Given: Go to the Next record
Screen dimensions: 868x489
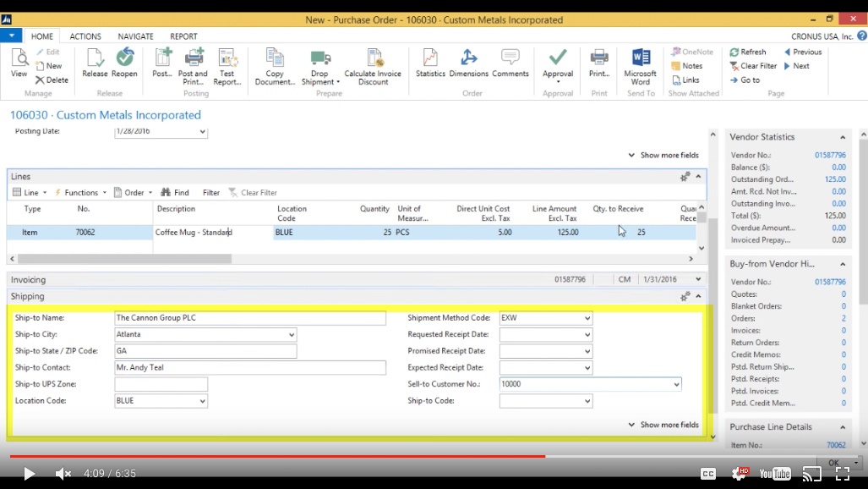Looking at the screenshot, I should tap(797, 66).
